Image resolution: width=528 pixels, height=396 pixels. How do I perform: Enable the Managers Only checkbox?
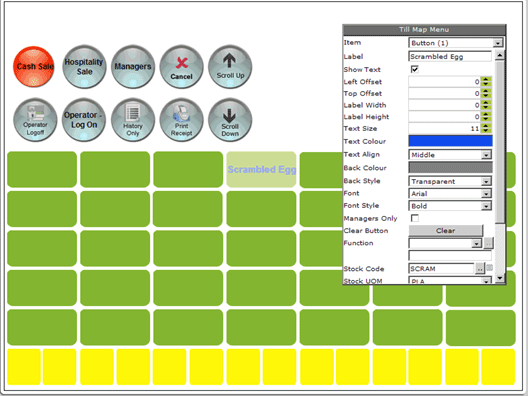[x=415, y=218]
